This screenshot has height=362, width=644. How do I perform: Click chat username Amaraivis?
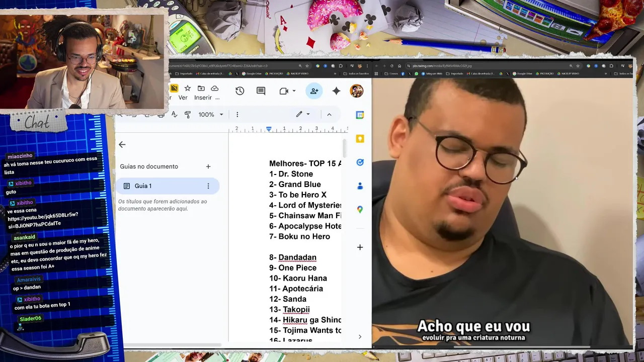pyautogui.click(x=28, y=280)
